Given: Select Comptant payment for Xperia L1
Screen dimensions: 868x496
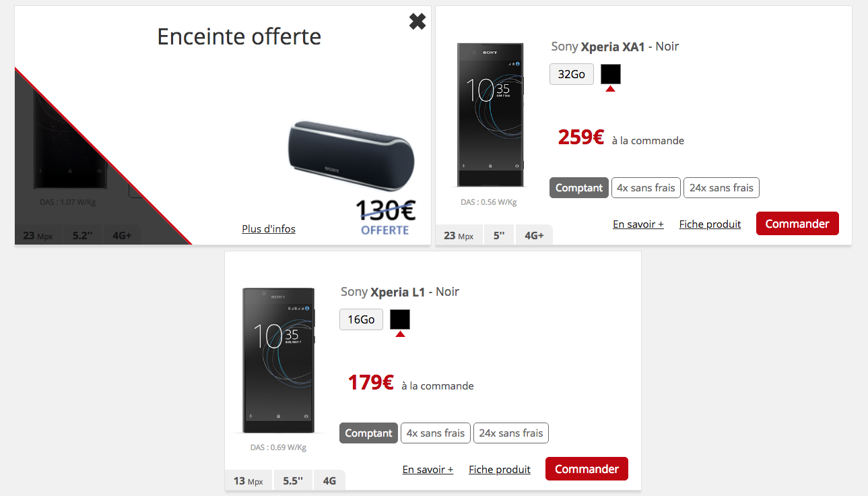Looking at the screenshot, I should coord(369,433).
